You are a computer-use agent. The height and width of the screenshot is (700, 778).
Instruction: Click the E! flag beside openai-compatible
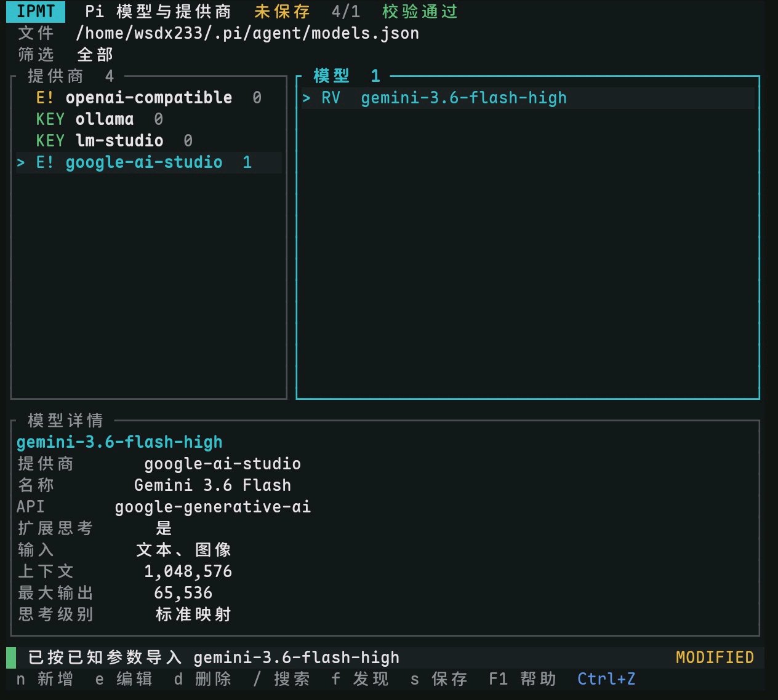coord(45,98)
